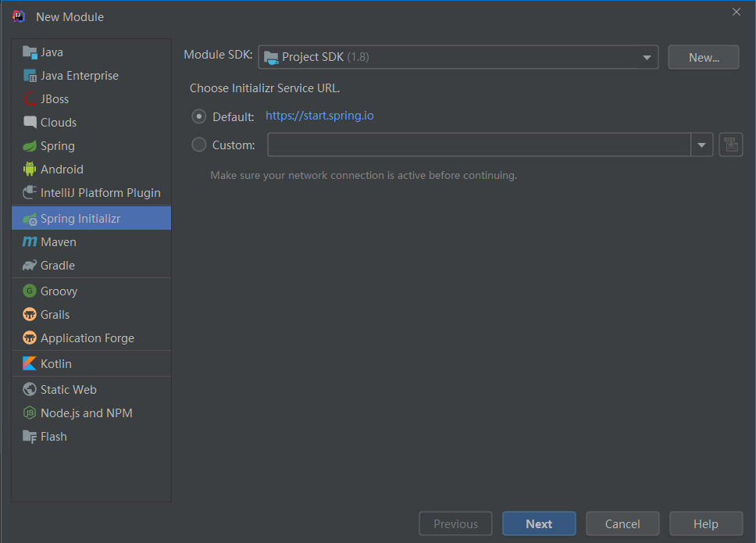This screenshot has height=543, width=756.
Task: Select Java in module type list
Action: coord(91,52)
